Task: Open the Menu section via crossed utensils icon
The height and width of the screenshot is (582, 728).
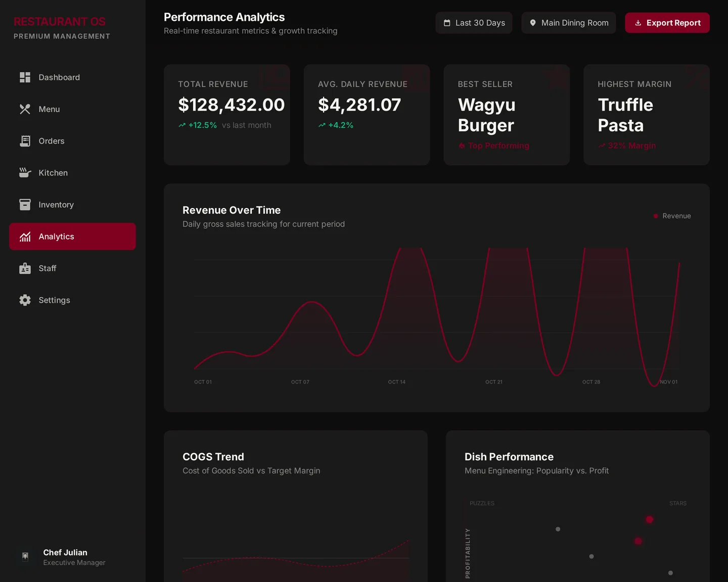Action: point(25,109)
